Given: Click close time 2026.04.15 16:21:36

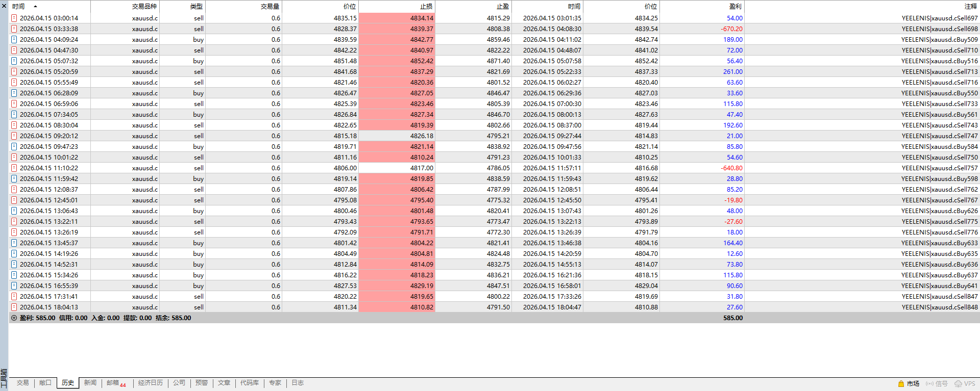Looking at the screenshot, I should coord(552,275).
